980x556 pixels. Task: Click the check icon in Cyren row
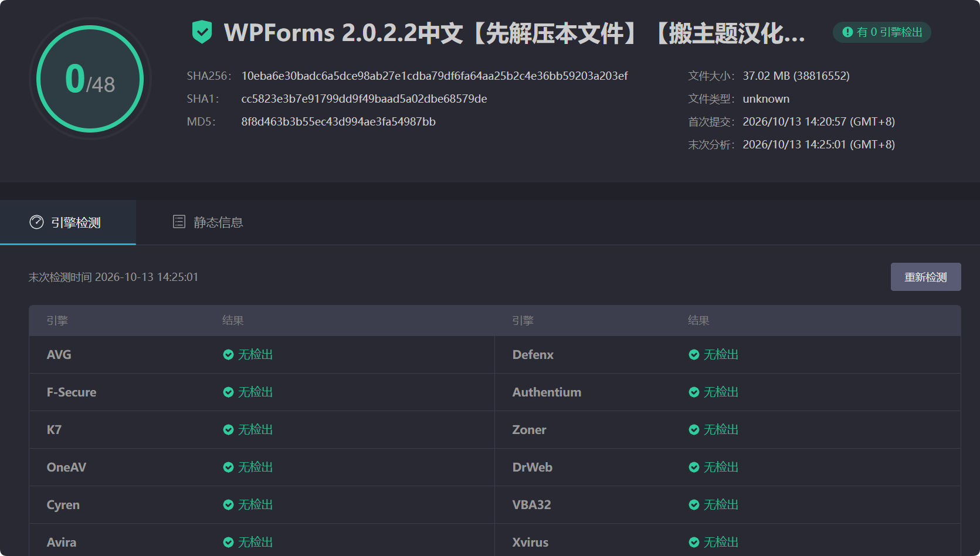tap(229, 505)
